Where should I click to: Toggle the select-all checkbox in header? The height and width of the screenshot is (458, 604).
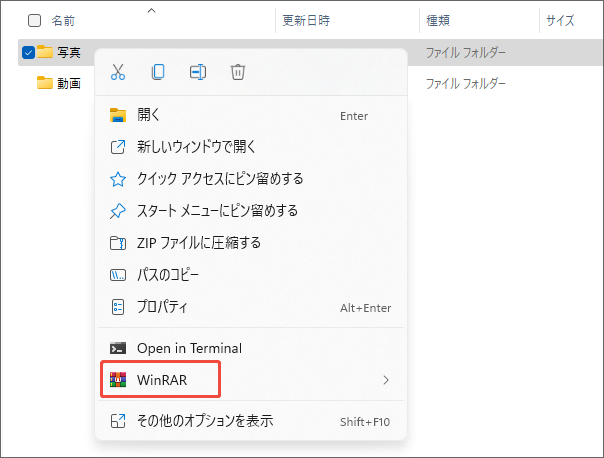pyautogui.click(x=34, y=20)
